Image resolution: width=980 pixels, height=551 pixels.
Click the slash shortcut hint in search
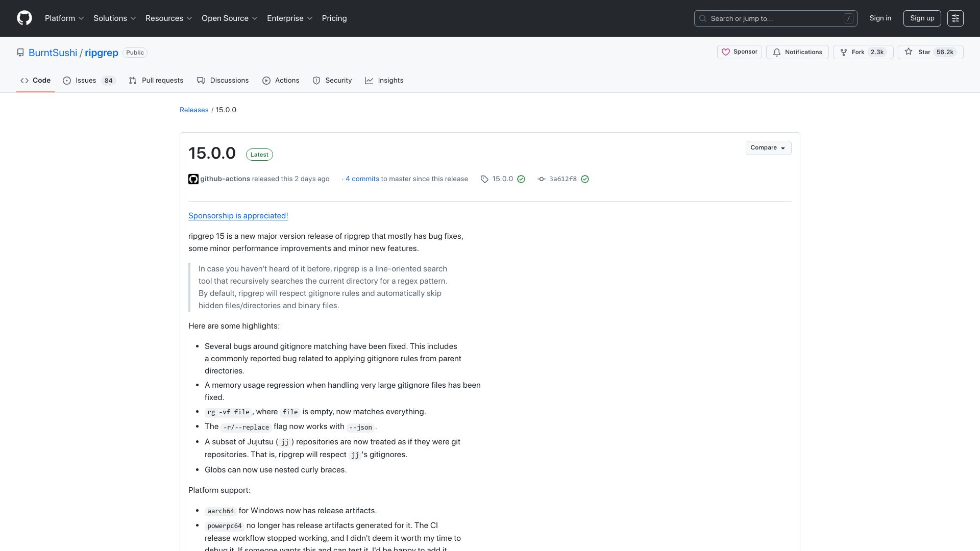(848, 18)
